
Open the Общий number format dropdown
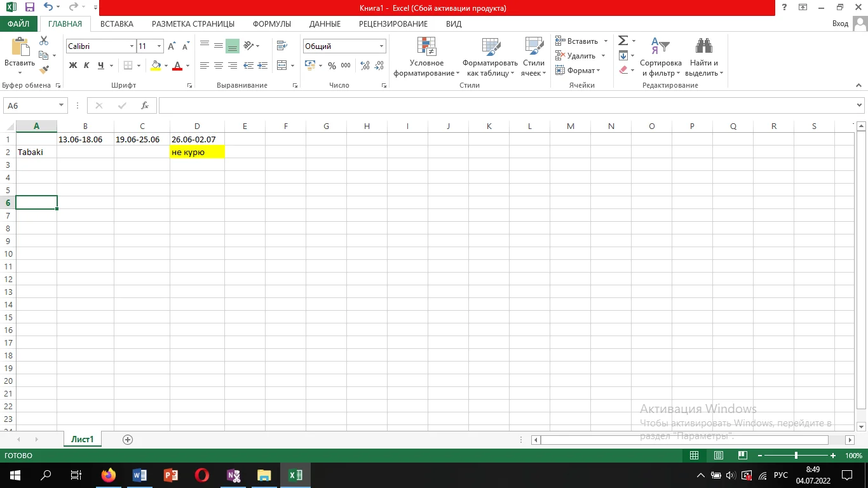pyautogui.click(x=381, y=46)
